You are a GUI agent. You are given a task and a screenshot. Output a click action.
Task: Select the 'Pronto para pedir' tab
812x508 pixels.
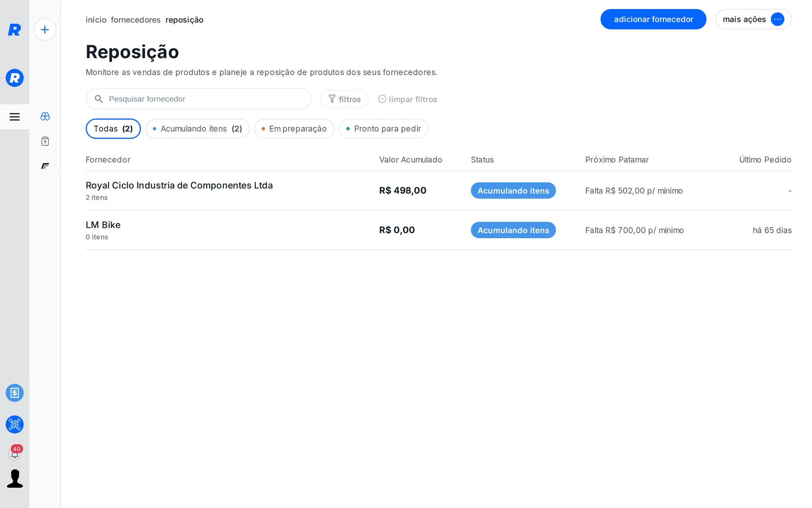pyautogui.click(x=384, y=129)
